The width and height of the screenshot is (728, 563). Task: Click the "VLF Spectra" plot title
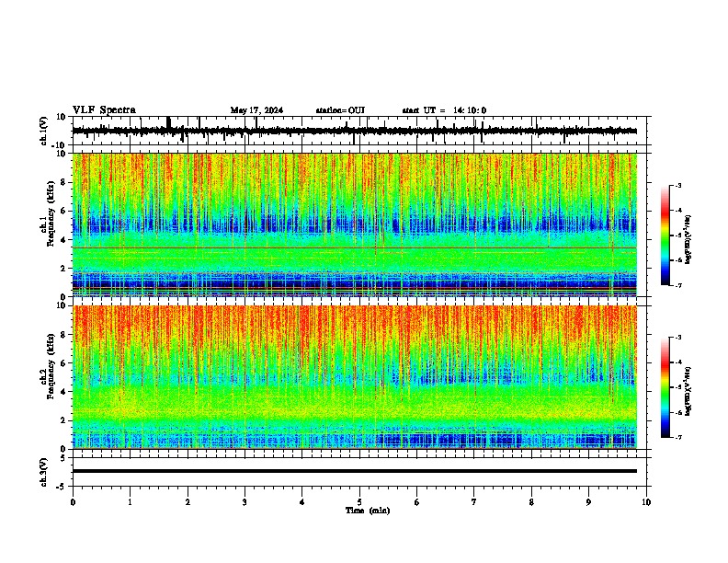(104, 110)
